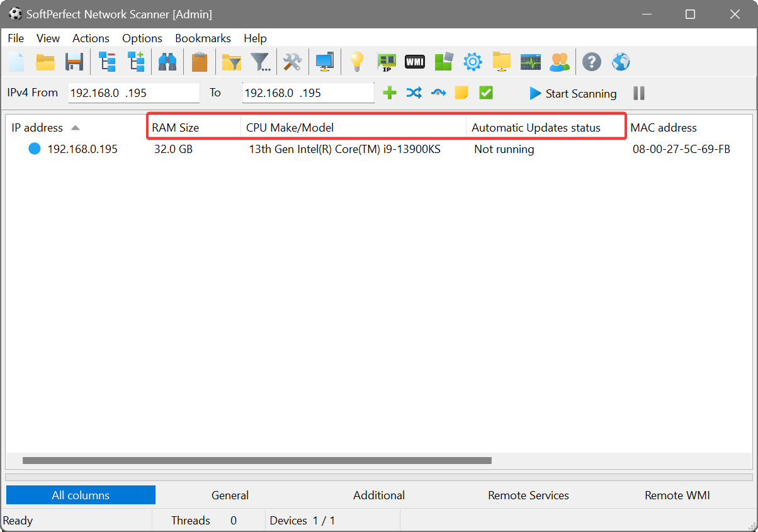
Task: Click the blue curved arrow icon
Action: 438,93
